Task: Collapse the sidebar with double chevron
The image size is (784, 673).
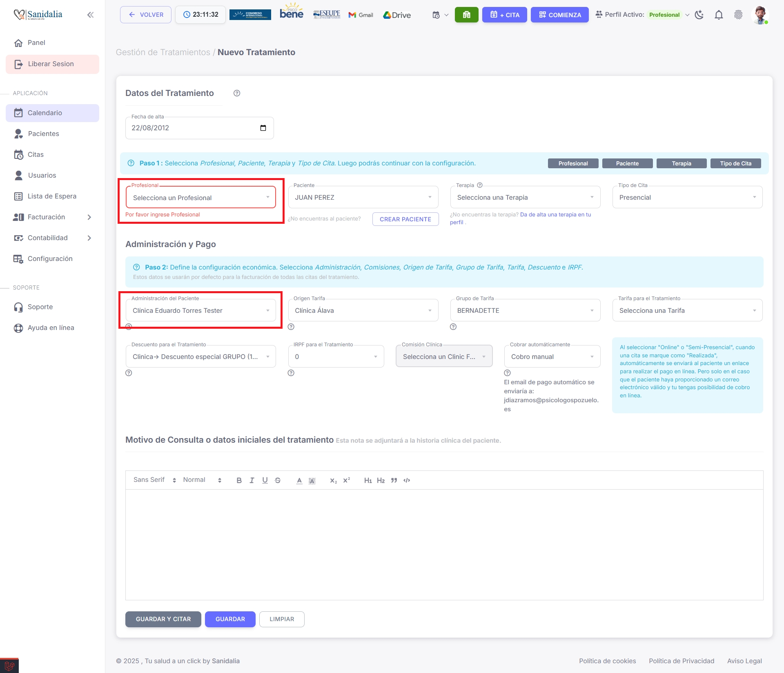Action: 90,15
